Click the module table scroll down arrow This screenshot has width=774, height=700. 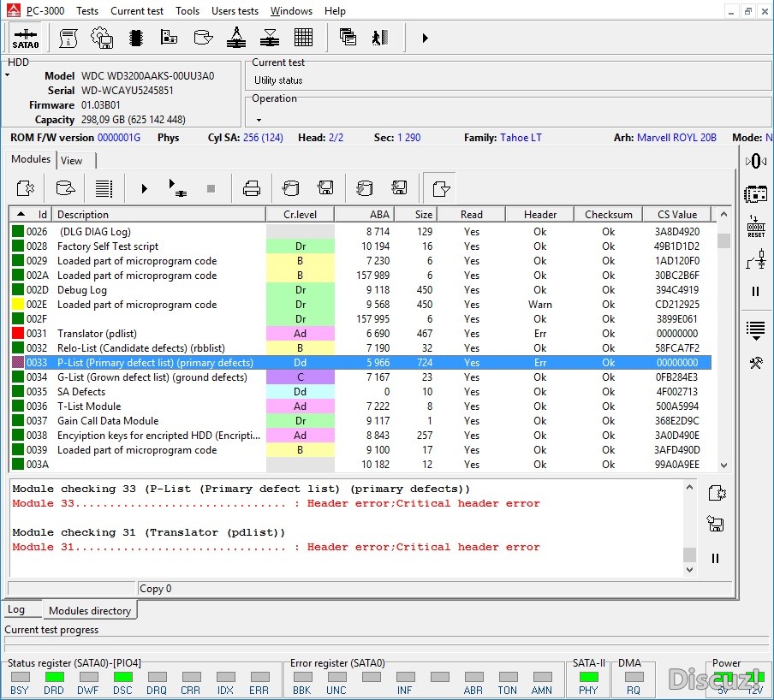pyautogui.click(x=723, y=465)
